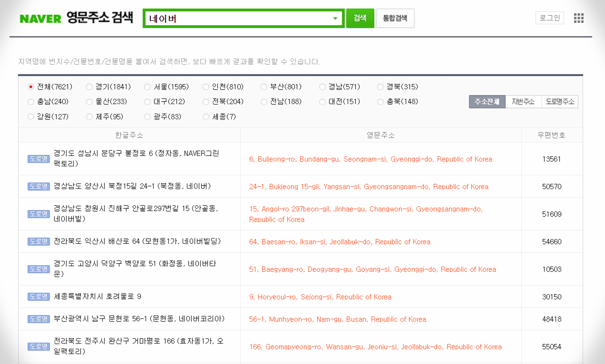This screenshot has height=364, width=605.
Task: Select the 인천(810) region filter
Action: (206, 86)
